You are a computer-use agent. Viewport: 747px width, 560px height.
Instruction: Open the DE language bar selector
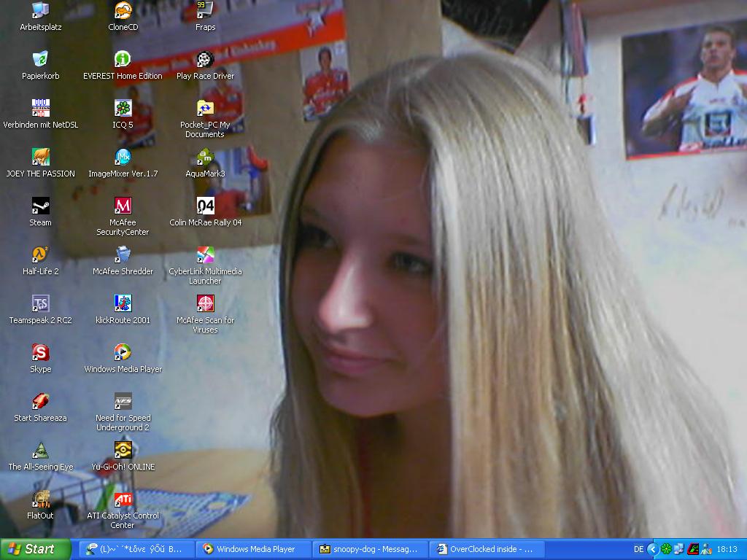(639, 549)
